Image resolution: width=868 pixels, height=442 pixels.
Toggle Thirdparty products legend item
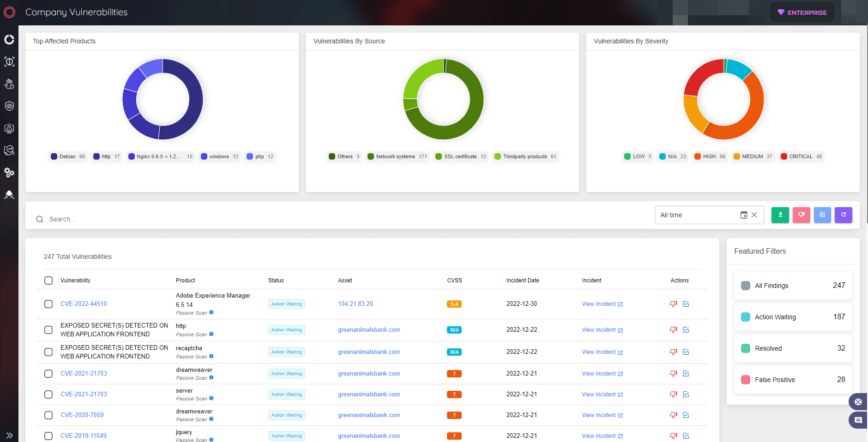coord(525,156)
